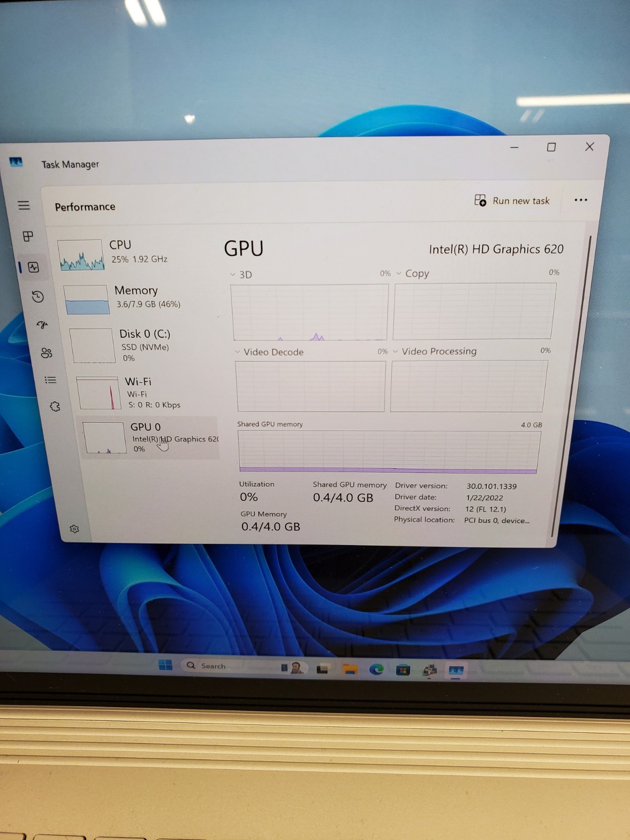Open the 3D engine graph dropdown
Screen dimensions: 630x840
click(233, 275)
